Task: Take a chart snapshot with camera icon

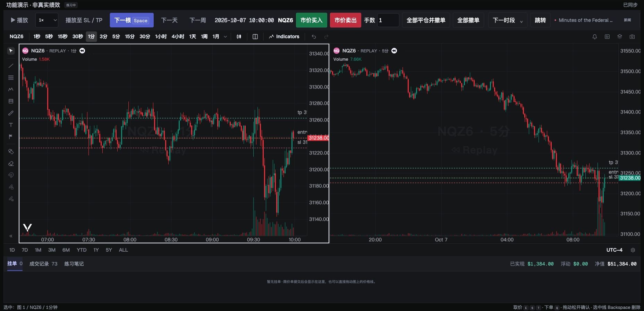Action: coord(632,36)
